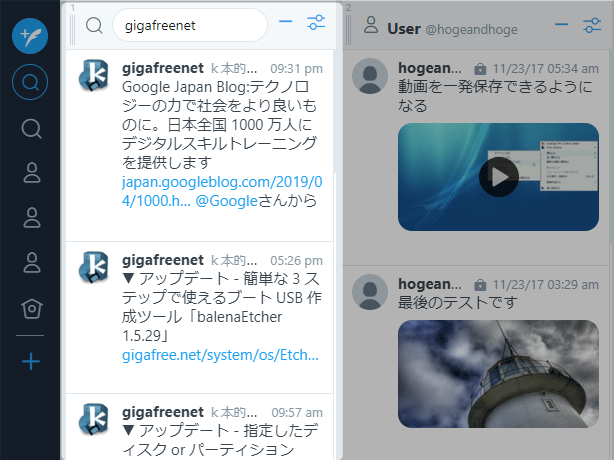This screenshot has width=614, height=460.
Task: Open gigafreenet avatar on 09:57 am tweet
Action: pyautogui.click(x=94, y=420)
